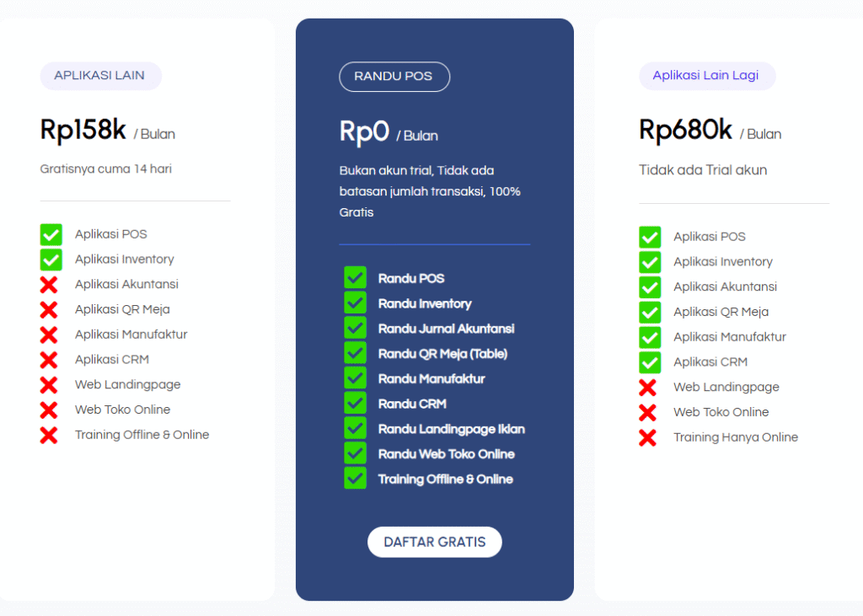
Task: Click red X beside Aplikasi Akuntansi
Action: tap(49, 285)
